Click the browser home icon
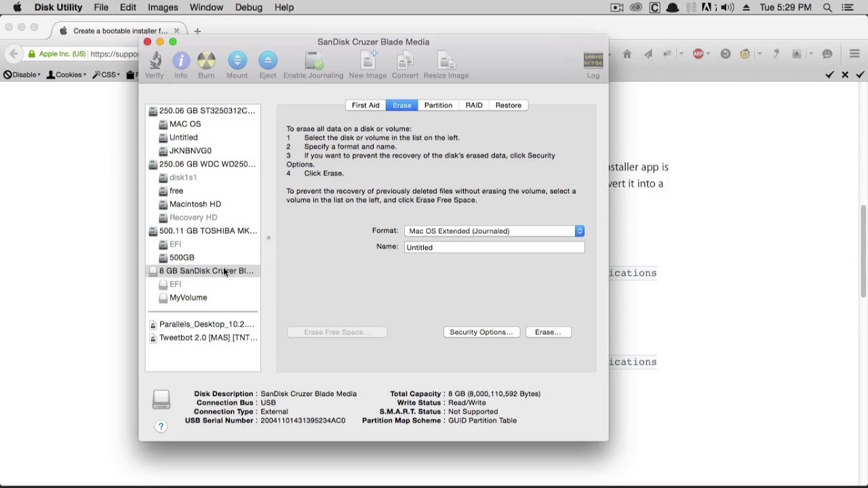Screen dimensions: 868x488 click(x=627, y=54)
